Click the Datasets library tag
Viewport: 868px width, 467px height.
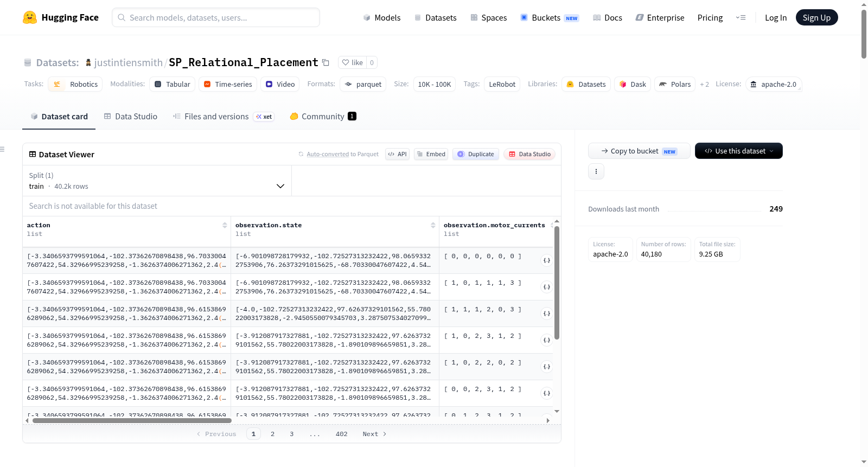(x=586, y=84)
